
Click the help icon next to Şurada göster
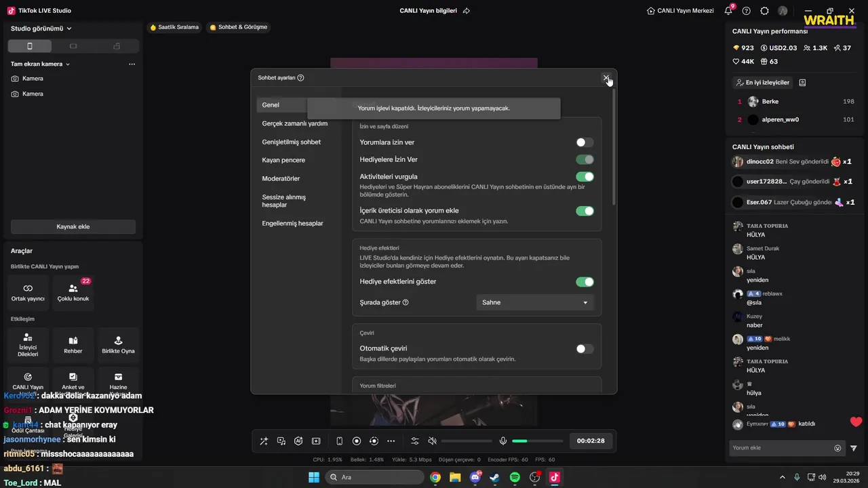(x=406, y=303)
